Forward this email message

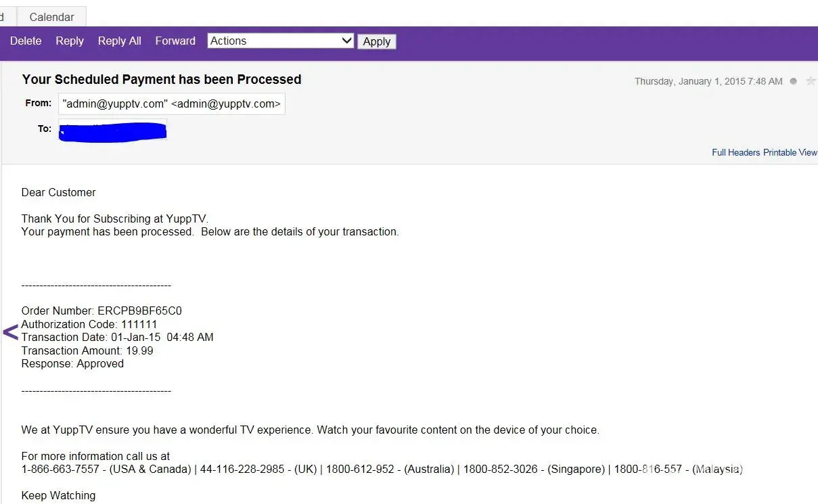pyautogui.click(x=175, y=41)
